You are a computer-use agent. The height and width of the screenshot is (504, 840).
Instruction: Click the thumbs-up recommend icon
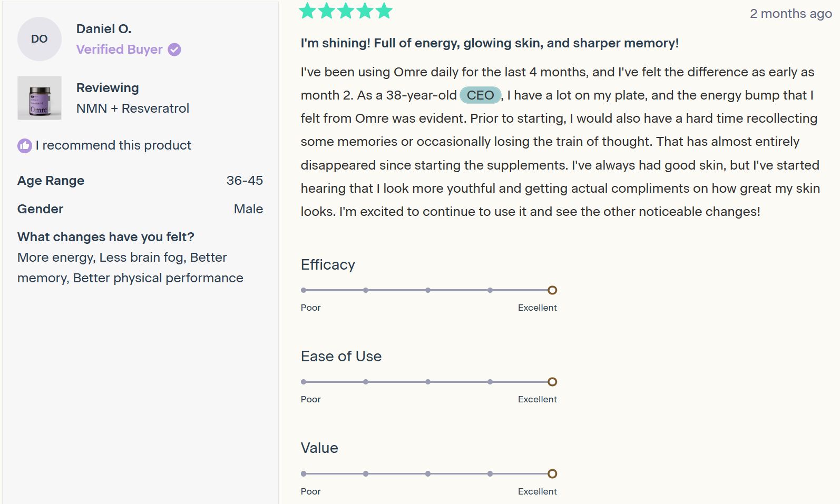pos(25,145)
